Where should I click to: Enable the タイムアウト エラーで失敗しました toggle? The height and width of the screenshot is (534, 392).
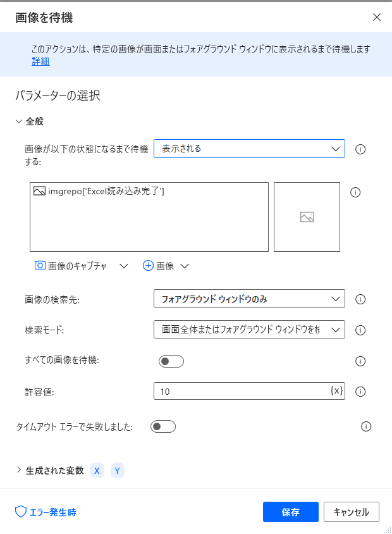[x=162, y=426]
